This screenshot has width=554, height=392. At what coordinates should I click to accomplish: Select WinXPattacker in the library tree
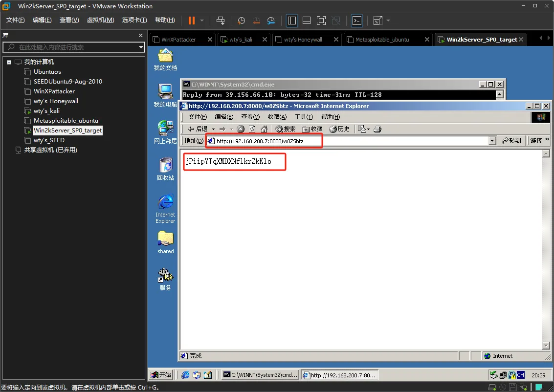point(54,91)
